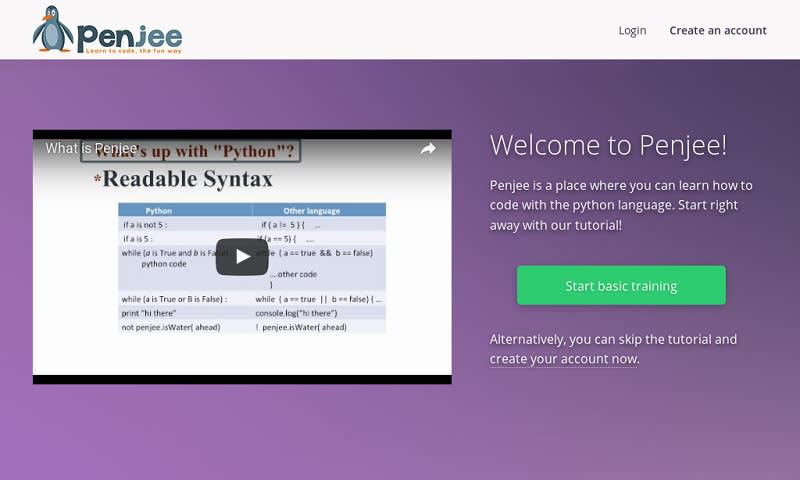Share the video via arrow icon
This screenshot has height=480, width=800.
428,148
